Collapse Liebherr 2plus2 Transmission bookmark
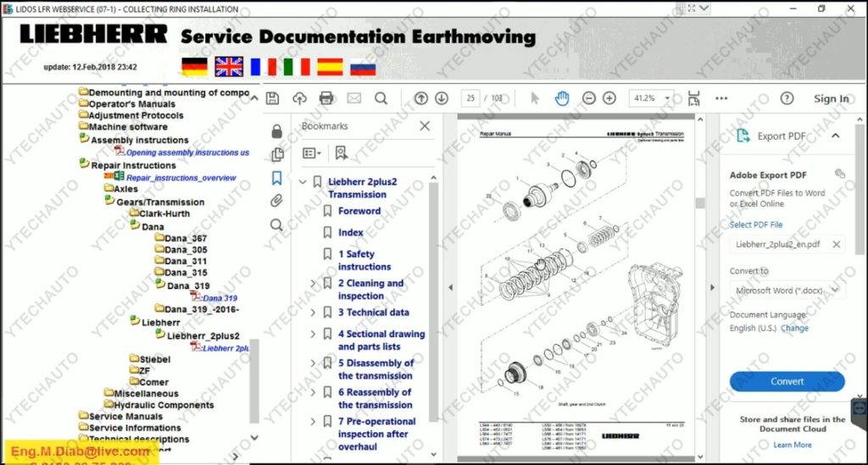Image resolution: width=868 pixels, height=465 pixels. point(303,181)
